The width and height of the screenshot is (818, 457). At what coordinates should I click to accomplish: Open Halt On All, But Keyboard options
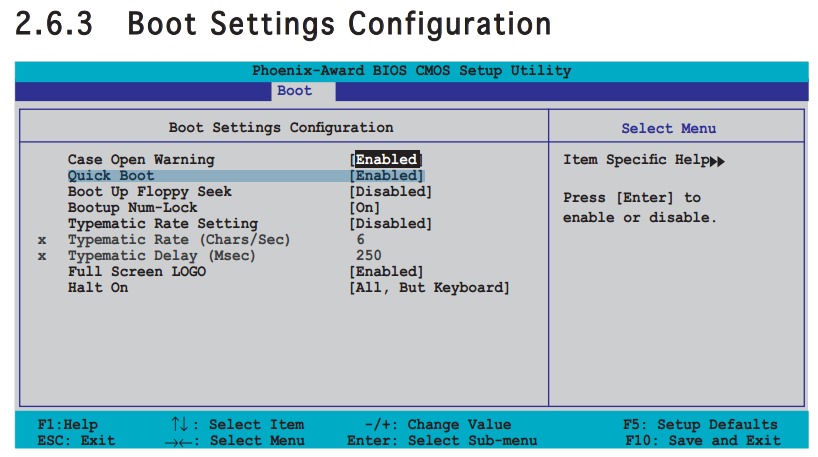pos(429,288)
